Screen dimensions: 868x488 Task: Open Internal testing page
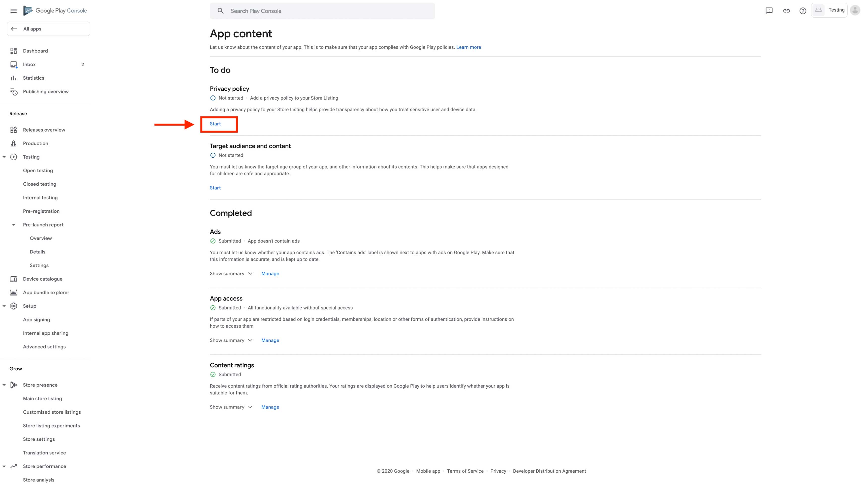click(40, 198)
